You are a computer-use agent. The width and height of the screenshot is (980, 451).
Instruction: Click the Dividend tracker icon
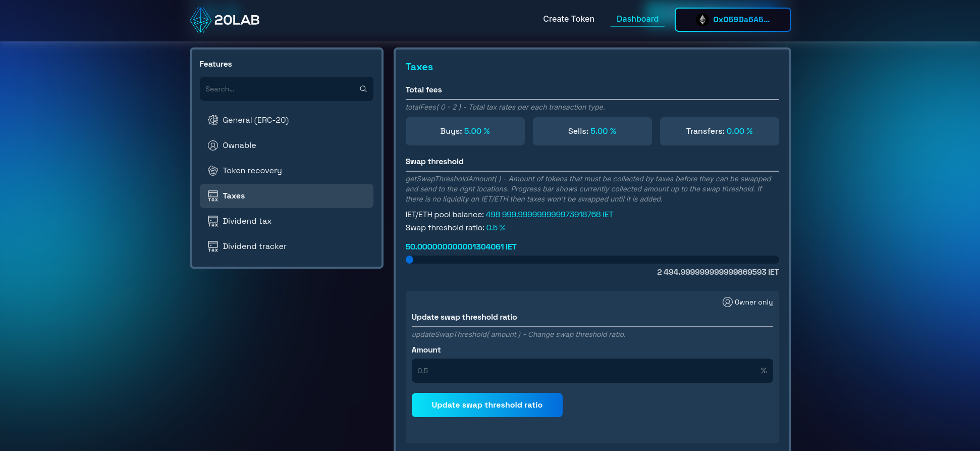click(x=213, y=246)
